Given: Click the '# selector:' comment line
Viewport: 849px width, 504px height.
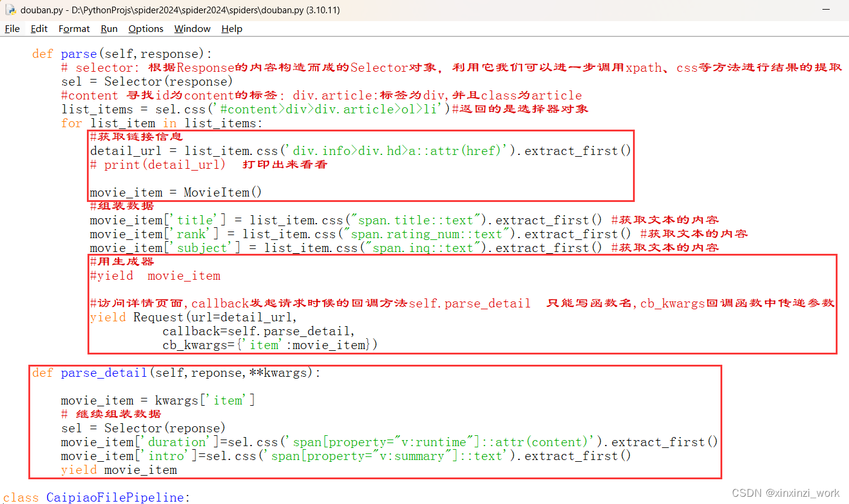Looking at the screenshot, I should pyautogui.click(x=451, y=68).
